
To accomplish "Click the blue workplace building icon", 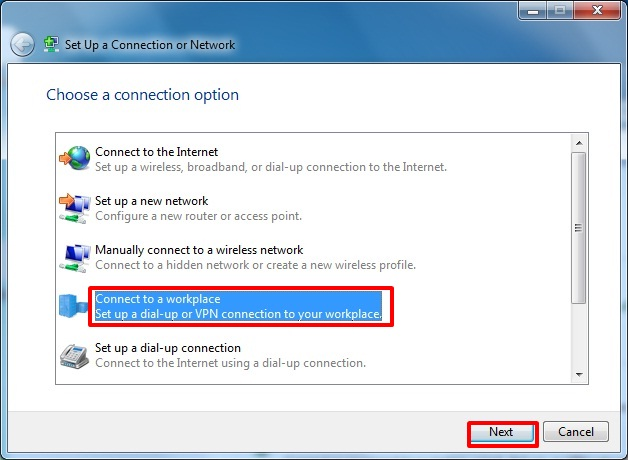I will (x=73, y=306).
